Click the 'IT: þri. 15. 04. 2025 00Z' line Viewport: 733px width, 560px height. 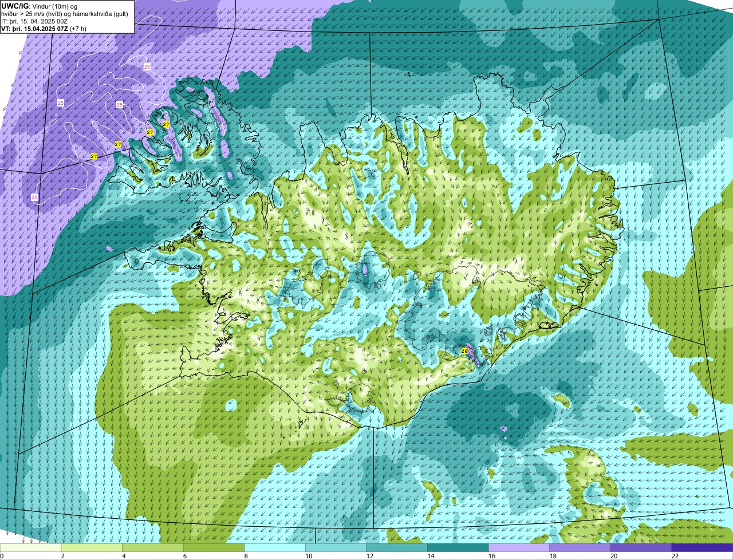pos(35,21)
